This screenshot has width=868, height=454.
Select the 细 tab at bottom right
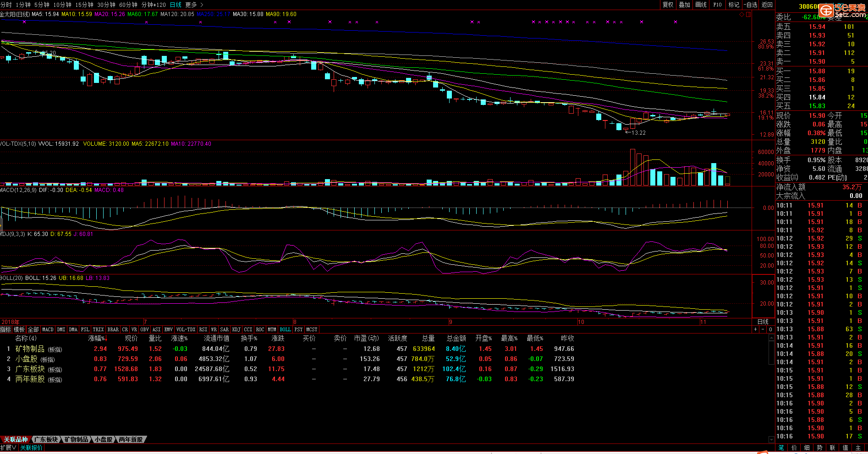click(807, 448)
